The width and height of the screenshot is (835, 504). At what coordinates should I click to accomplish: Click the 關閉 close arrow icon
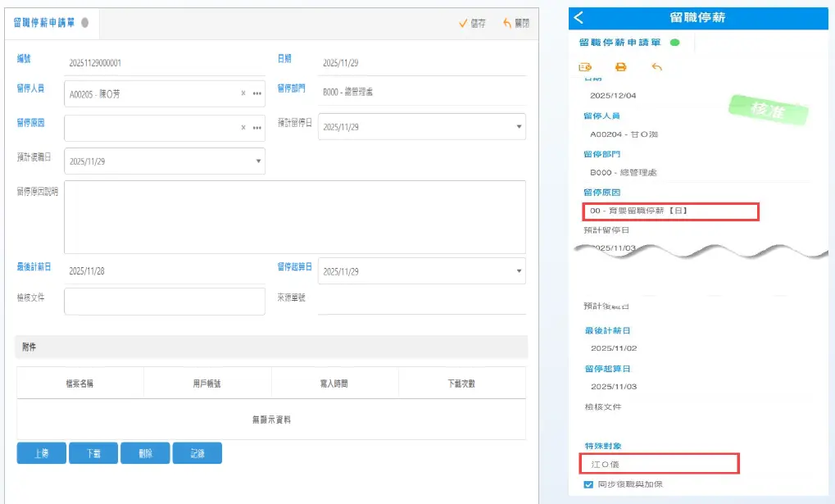click(507, 23)
